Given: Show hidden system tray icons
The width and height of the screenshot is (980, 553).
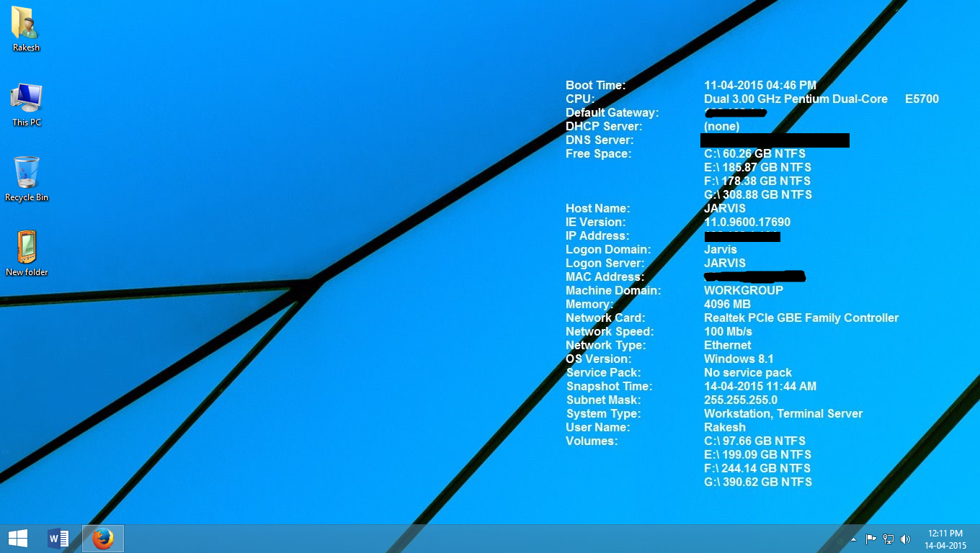Looking at the screenshot, I should [x=853, y=539].
